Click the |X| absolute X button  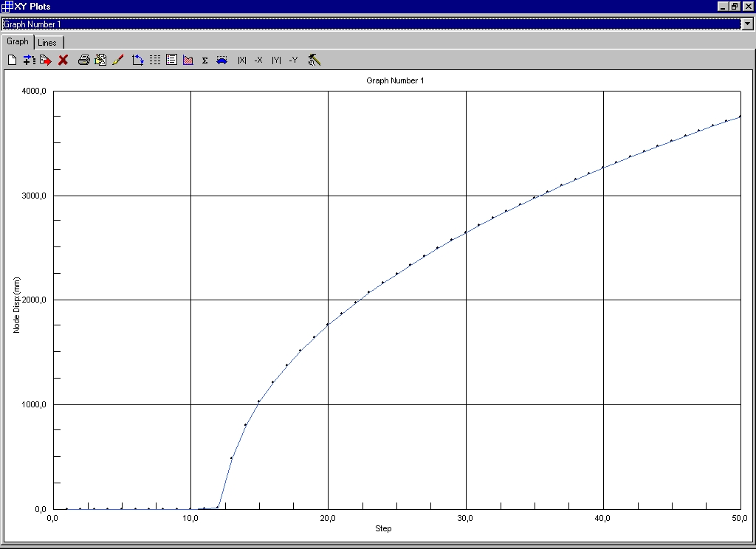(x=242, y=60)
